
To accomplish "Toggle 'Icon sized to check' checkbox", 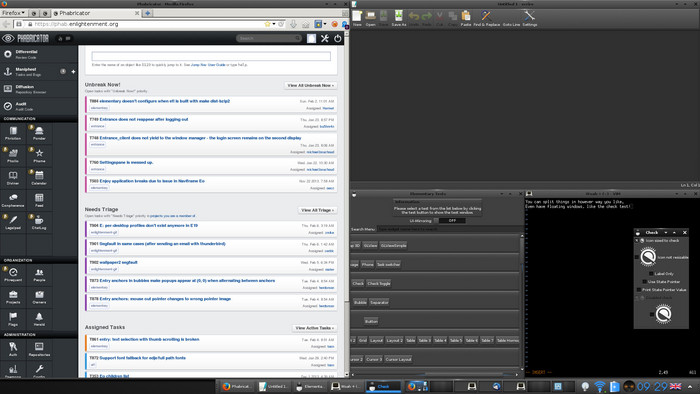I will pyautogui.click(x=637, y=241).
